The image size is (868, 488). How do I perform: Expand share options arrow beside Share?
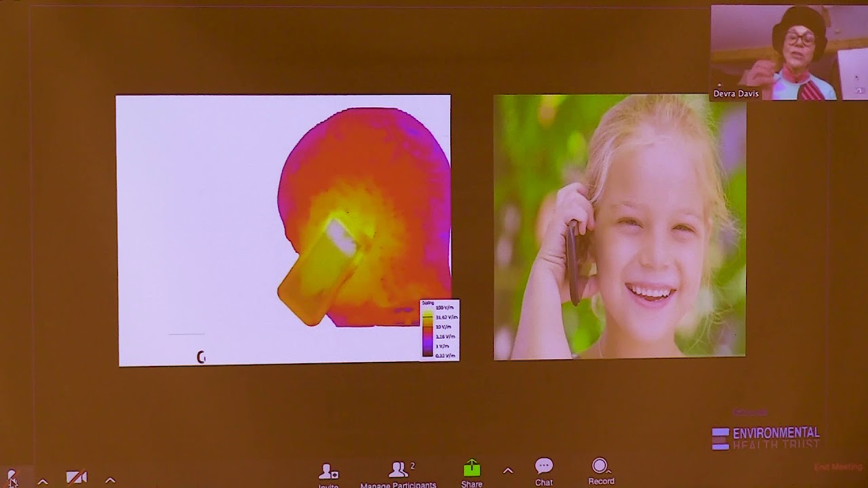[508, 471]
